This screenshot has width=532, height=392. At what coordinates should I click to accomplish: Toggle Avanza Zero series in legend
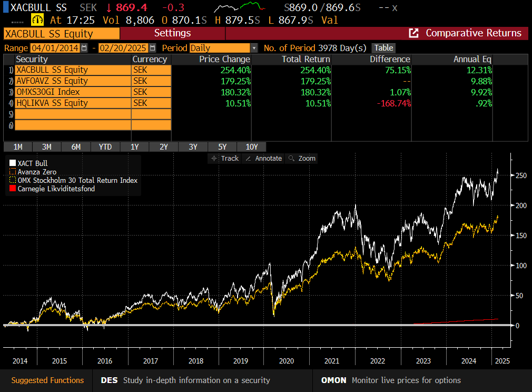(x=14, y=172)
